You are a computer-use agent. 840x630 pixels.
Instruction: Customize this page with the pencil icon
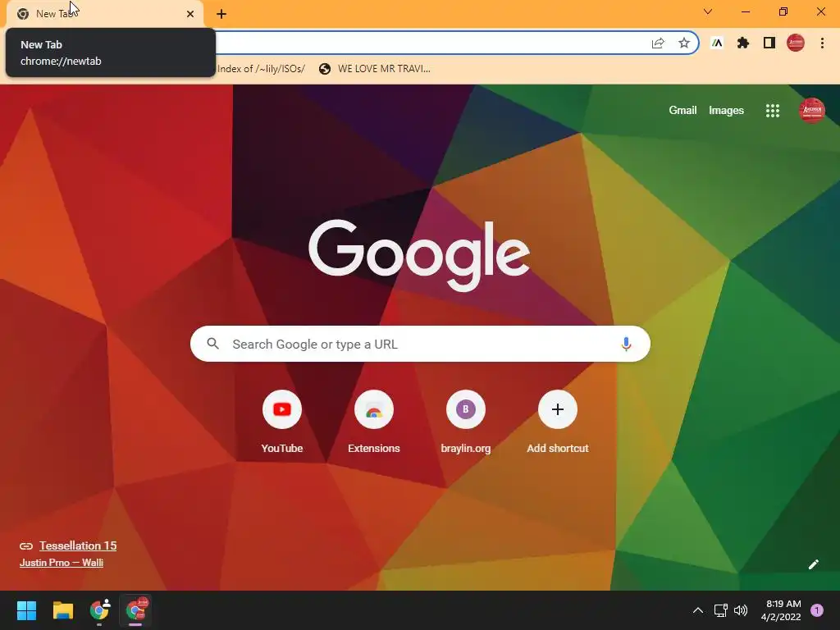pyautogui.click(x=813, y=564)
